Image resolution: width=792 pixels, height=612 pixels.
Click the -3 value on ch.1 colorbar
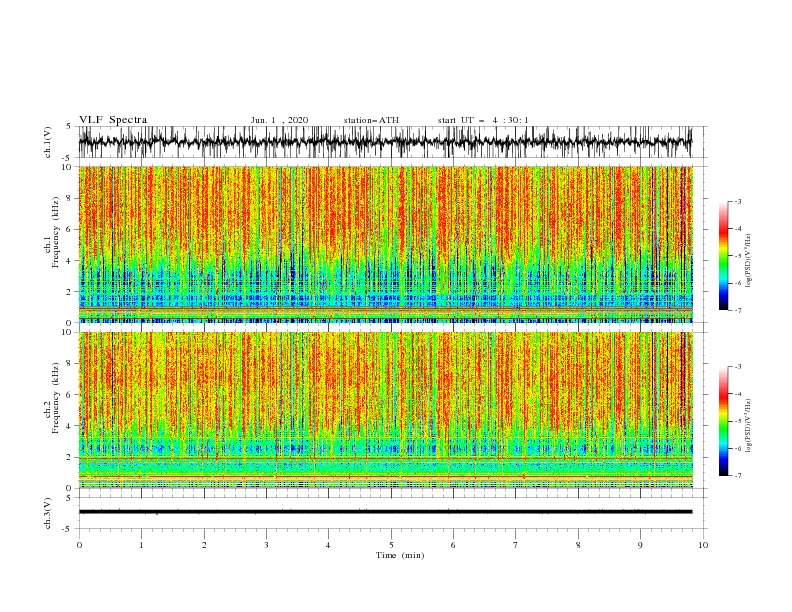[737, 201]
